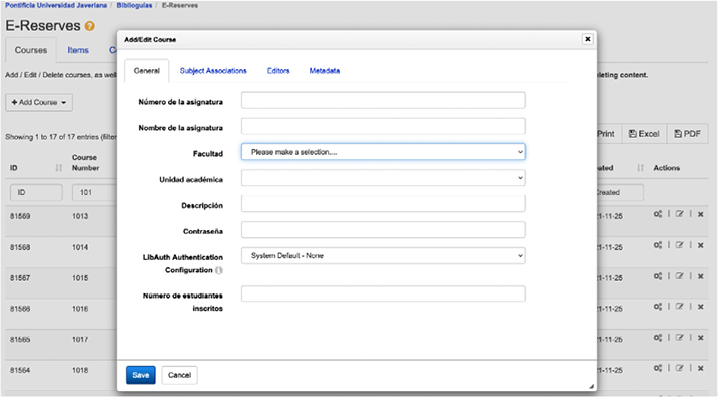Open settings gear for course 81565
The image size is (719, 399).
(x=658, y=338)
